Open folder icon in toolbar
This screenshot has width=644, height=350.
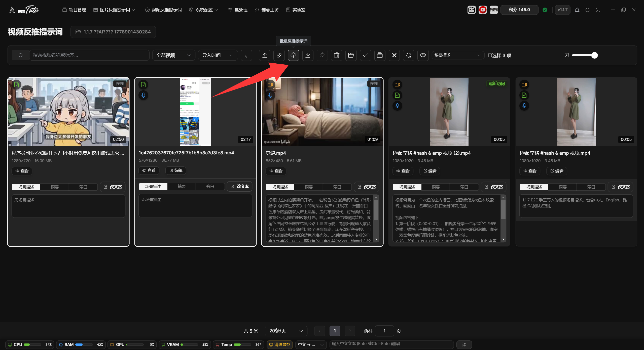351,55
